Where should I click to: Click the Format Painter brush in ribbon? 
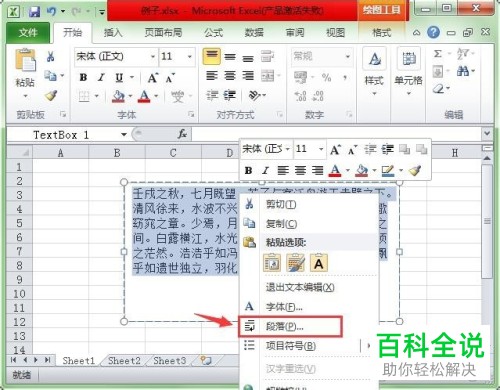click(51, 96)
